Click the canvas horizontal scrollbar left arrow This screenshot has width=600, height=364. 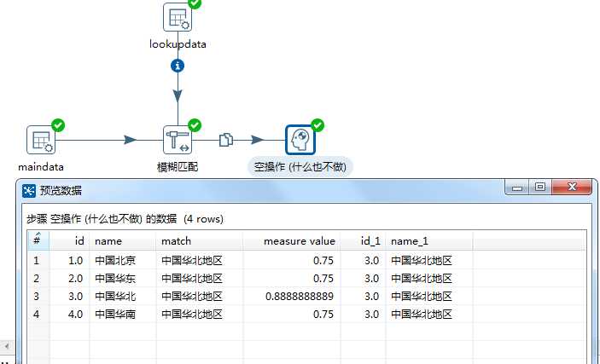point(6,346)
